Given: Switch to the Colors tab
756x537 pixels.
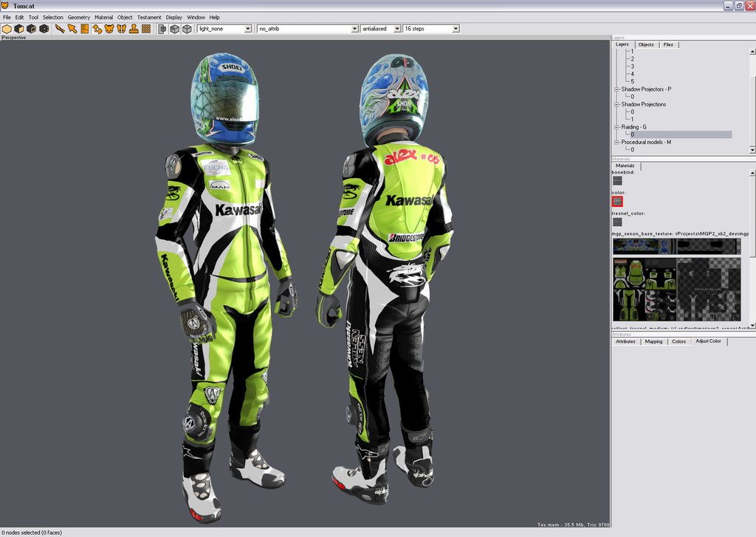Looking at the screenshot, I should pyautogui.click(x=679, y=341).
